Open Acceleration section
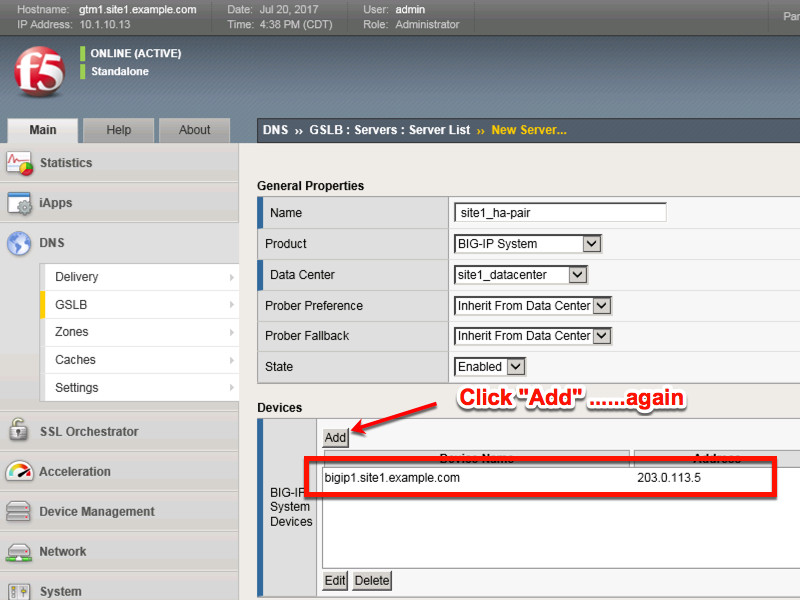800x600 pixels. pyautogui.click(x=75, y=471)
